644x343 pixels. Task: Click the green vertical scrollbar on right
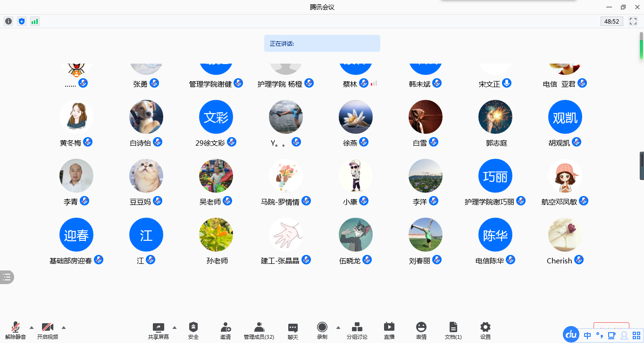click(641, 49)
